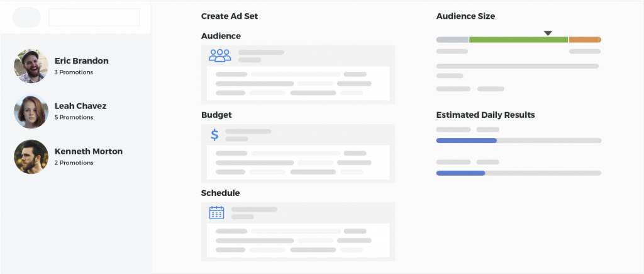644x274 pixels.
Task: Select Kenneth Morton in the sidebar
Action: pos(88,151)
